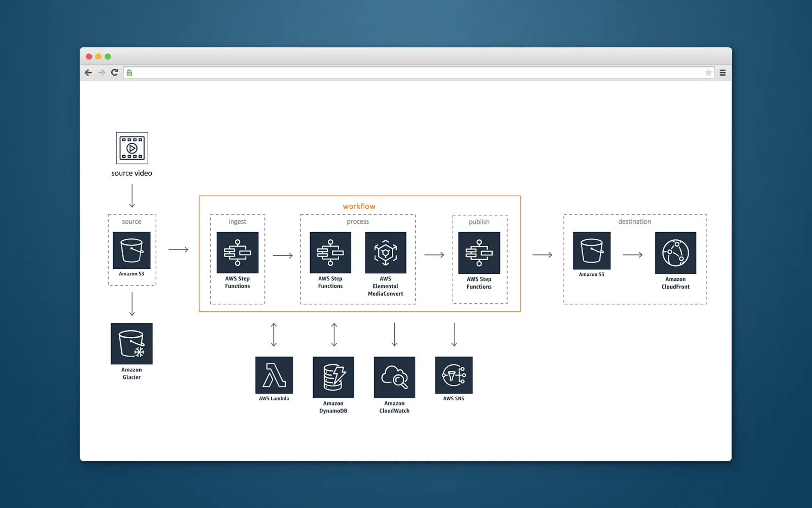Click inside the browser address bar
Screen dimensions: 812x508
pyautogui.click(x=419, y=73)
